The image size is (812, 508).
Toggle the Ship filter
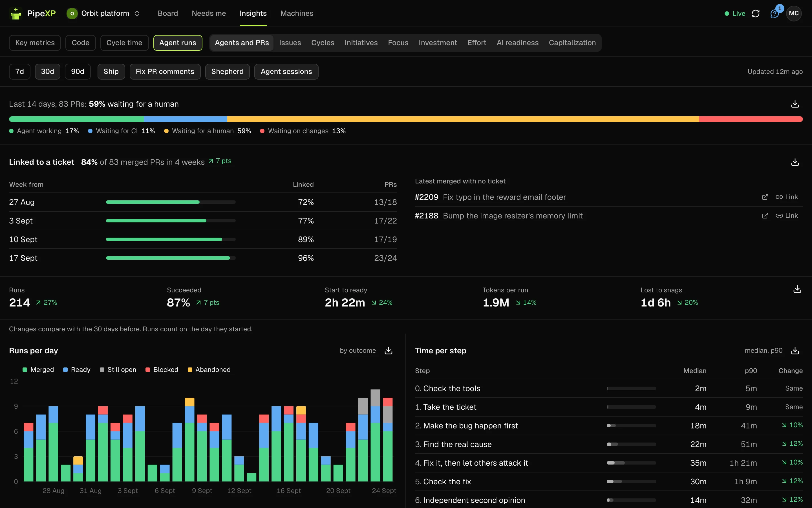[111, 72]
